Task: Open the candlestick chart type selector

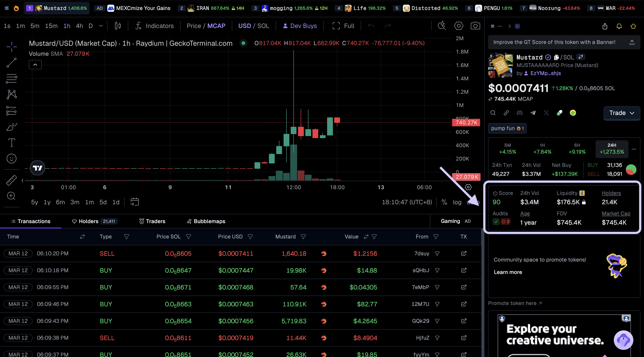Action: [x=118, y=26]
